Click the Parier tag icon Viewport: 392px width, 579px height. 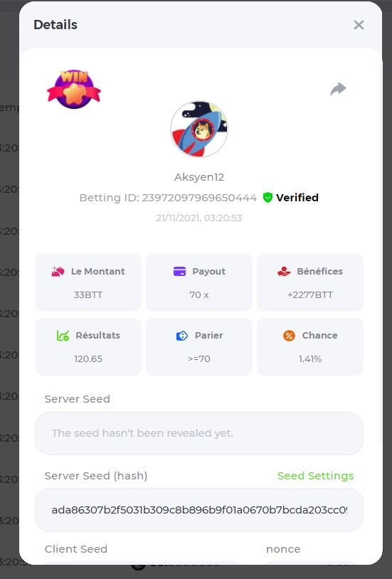[182, 336]
